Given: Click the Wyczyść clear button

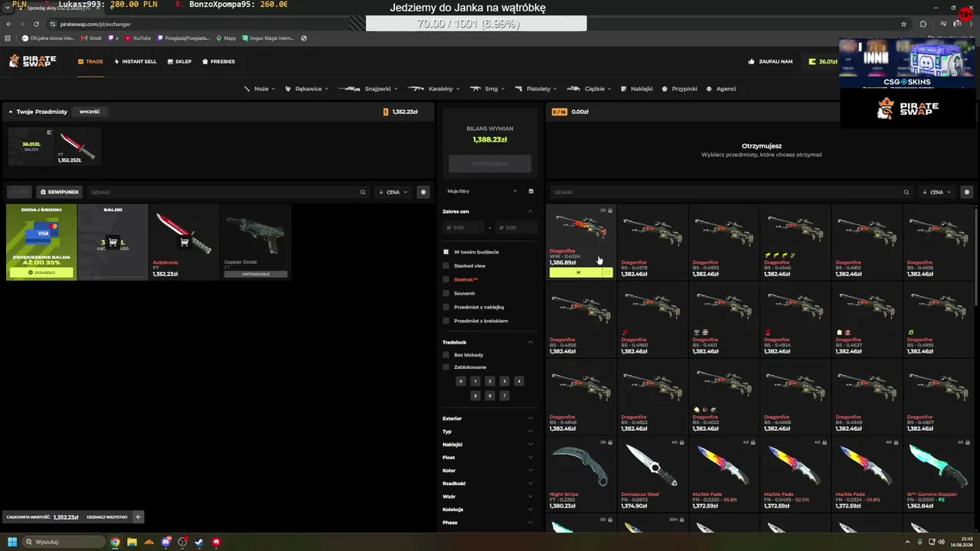Looking at the screenshot, I should [90, 112].
